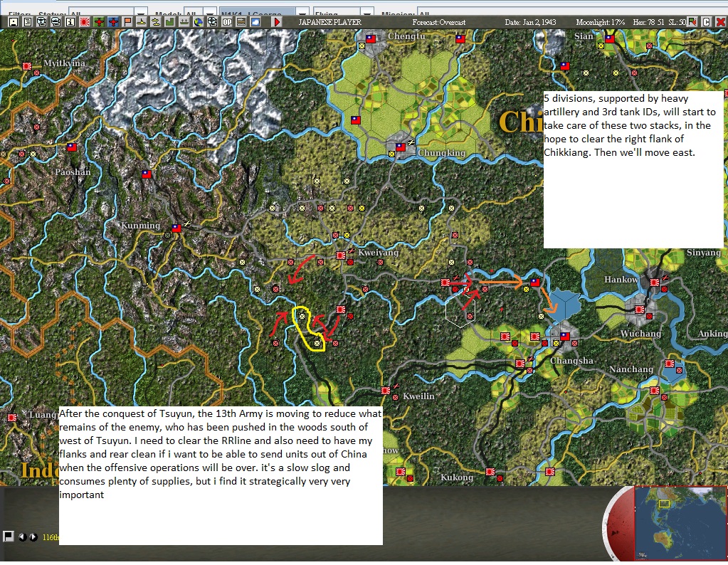Screen dimensions: 728x565
Task: Open the green factory industry icon
Action: coord(170,22)
